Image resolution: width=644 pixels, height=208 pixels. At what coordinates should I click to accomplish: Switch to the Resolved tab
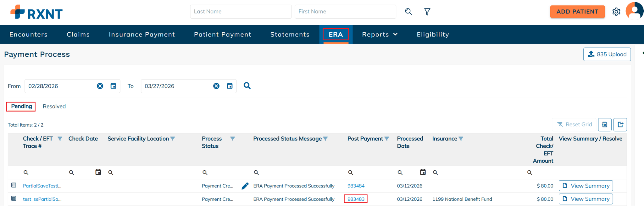pos(54,107)
